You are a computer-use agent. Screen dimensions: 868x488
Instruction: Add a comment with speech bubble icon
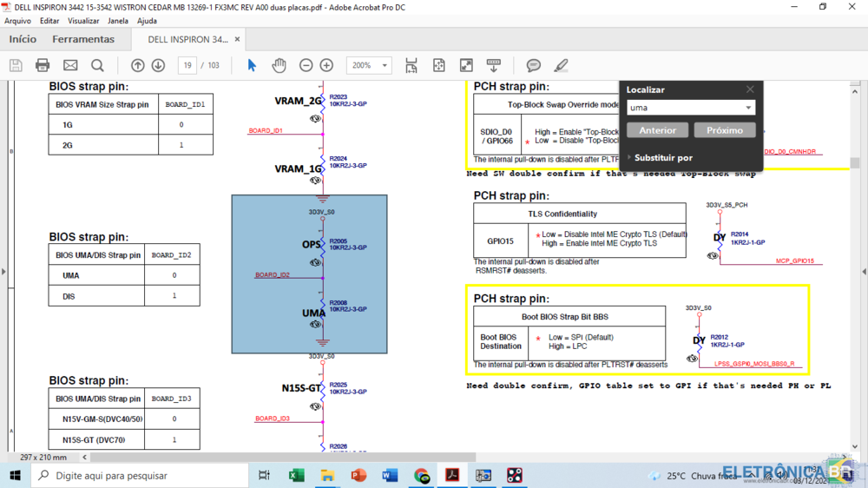click(x=534, y=65)
